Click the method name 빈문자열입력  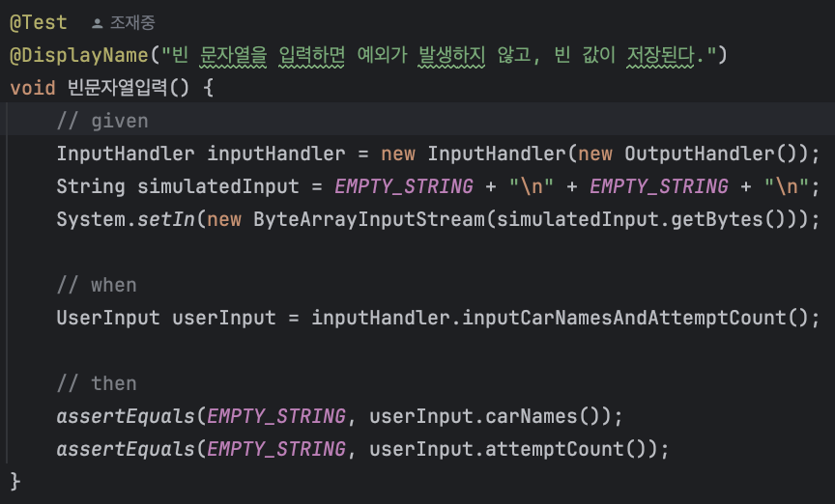(118, 88)
